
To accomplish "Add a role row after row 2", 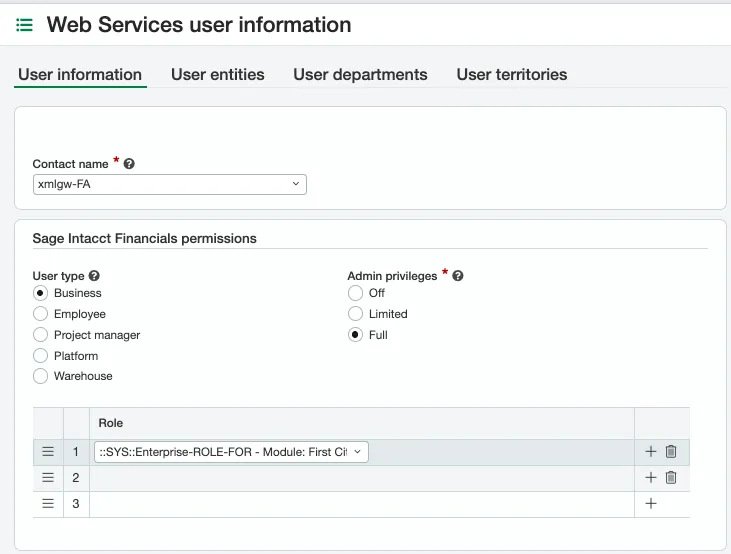I will click(x=651, y=478).
